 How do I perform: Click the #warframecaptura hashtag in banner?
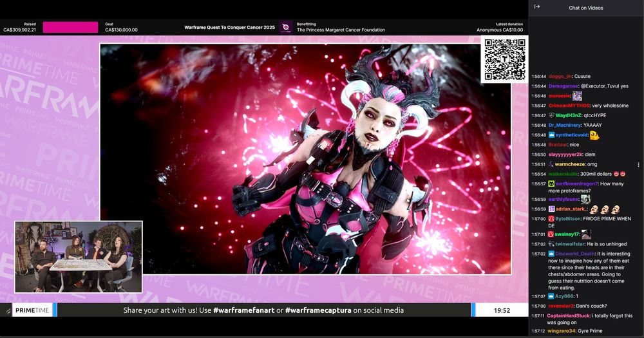[x=318, y=310]
